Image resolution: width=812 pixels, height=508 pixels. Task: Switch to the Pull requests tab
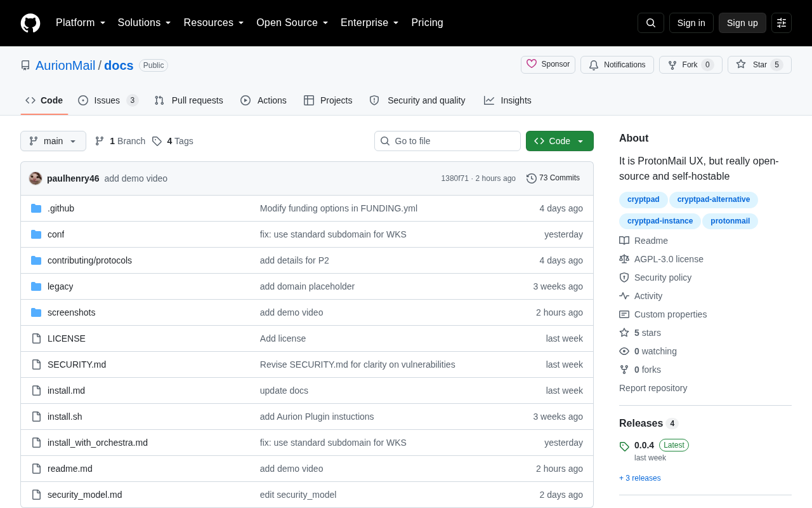click(188, 100)
